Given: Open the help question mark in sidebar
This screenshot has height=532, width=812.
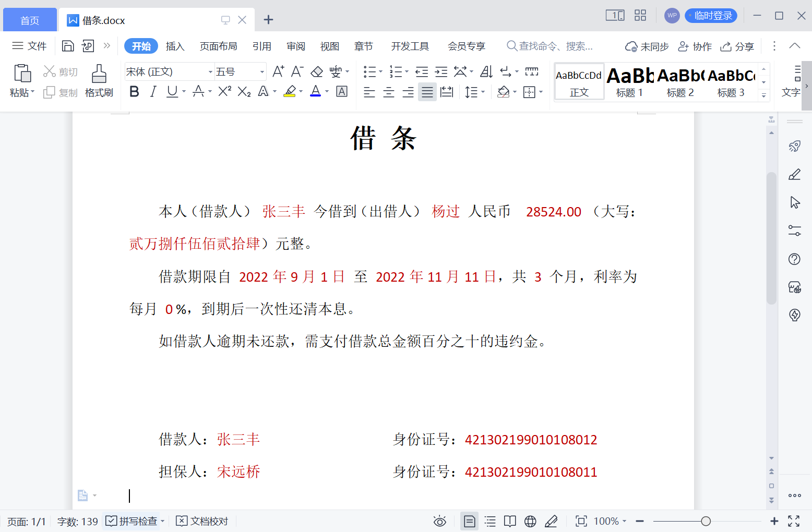Looking at the screenshot, I should (794, 259).
